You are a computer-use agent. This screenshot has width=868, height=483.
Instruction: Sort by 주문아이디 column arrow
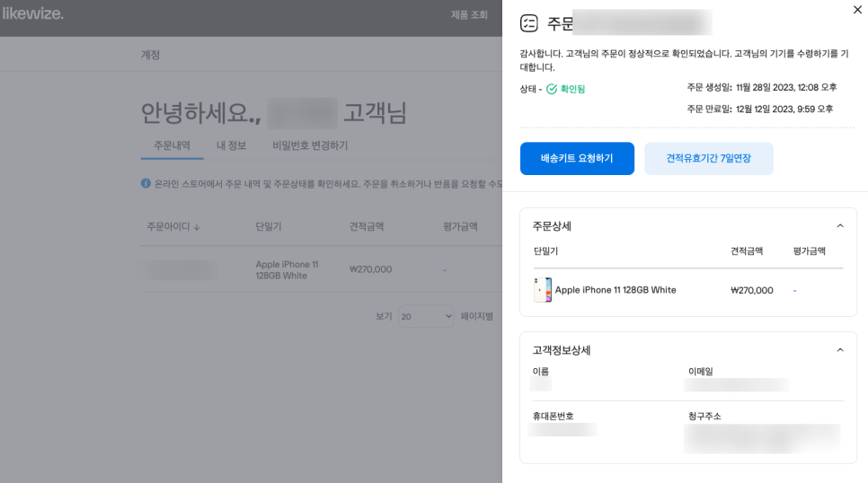[197, 227]
